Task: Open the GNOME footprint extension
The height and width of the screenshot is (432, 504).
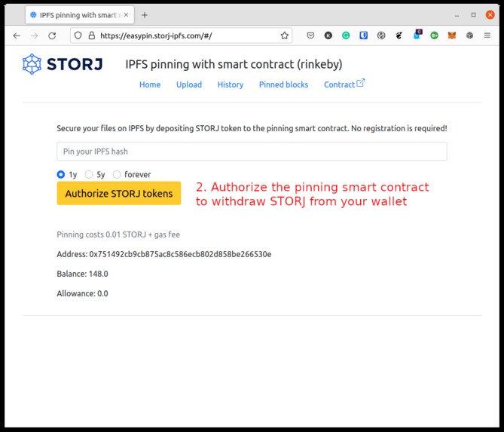Action: click(399, 35)
